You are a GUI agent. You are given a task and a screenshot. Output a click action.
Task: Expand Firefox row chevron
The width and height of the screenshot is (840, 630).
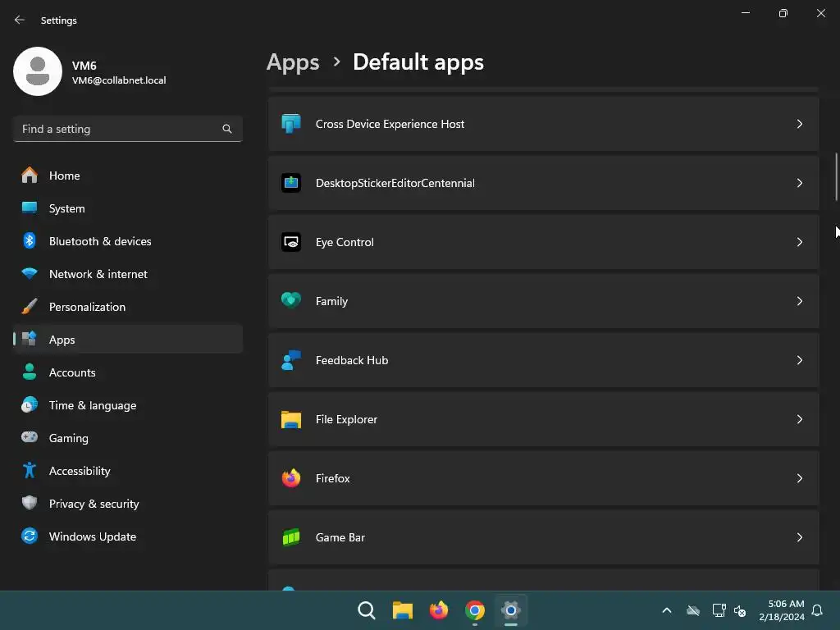point(799,478)
